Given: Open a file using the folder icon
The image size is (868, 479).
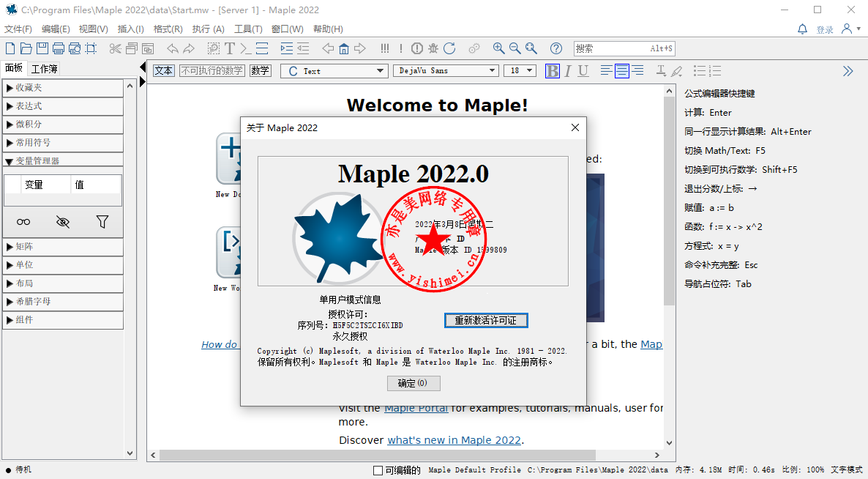Looking at the screenshot, I should [26, 49].
